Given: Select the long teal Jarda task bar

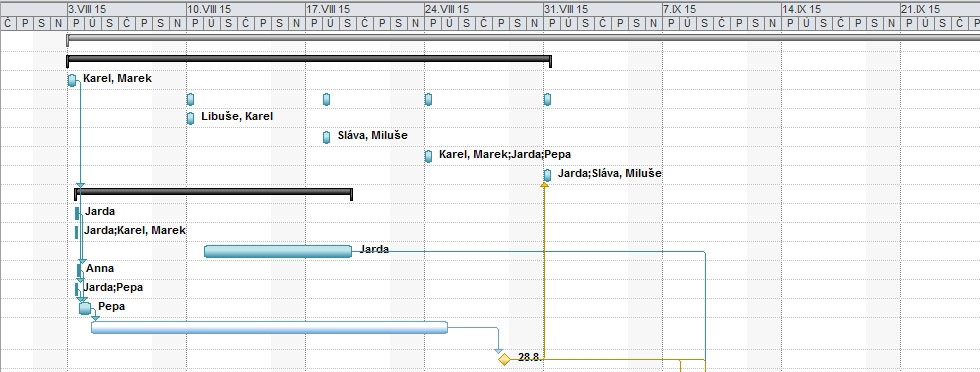Looking at the screenshot, I should pos(278,251).
